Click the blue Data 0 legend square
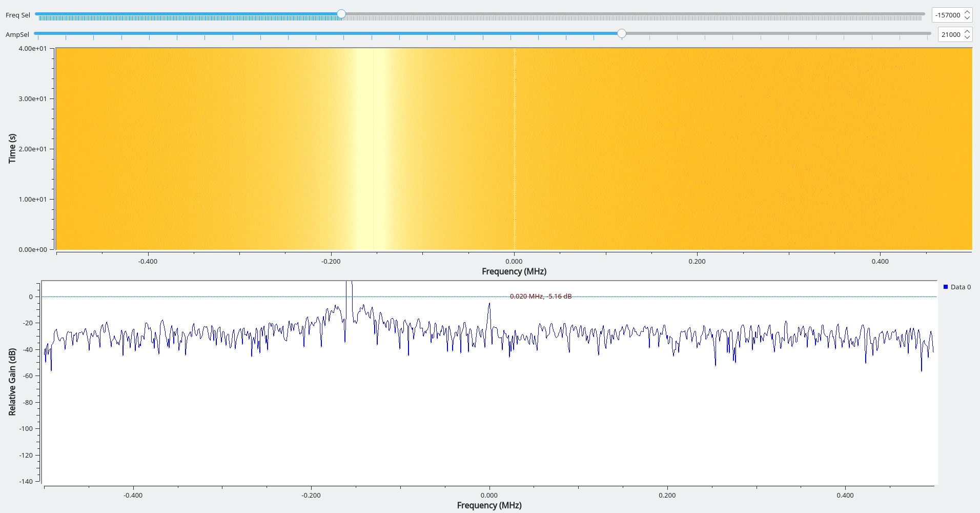The width and height of the screenshot is (980, 513). click(946, 287)
